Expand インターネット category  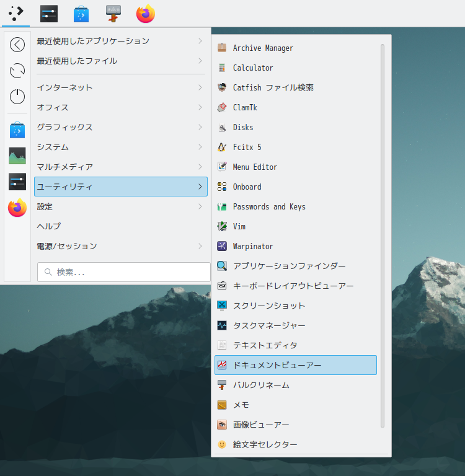pyautogui.click(x=121, y=87)
